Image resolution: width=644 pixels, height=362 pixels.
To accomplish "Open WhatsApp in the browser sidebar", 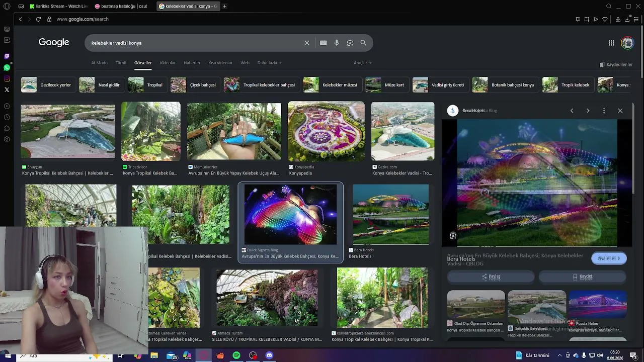I will tap(7, 67).
